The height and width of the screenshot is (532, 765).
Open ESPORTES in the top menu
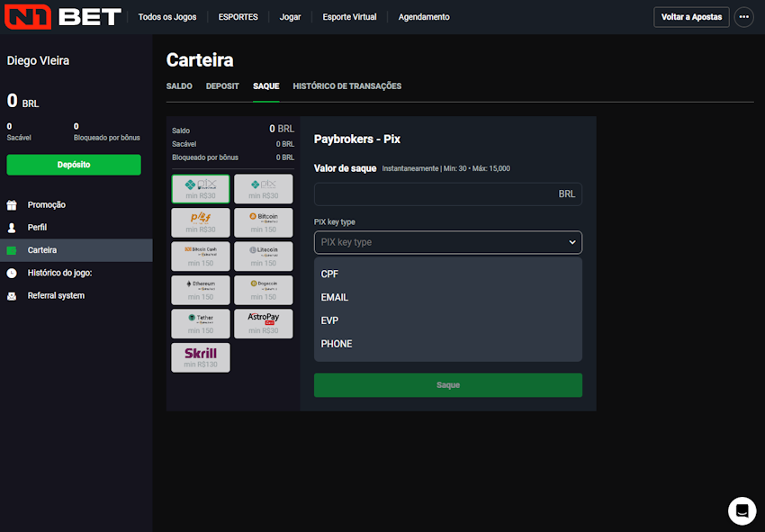[x=238, y=16]
